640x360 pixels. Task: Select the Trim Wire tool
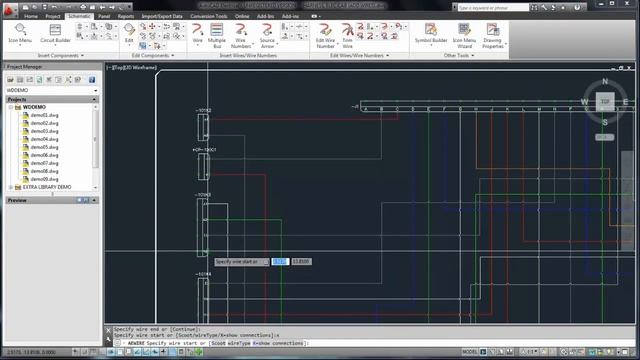pos(347,36)
